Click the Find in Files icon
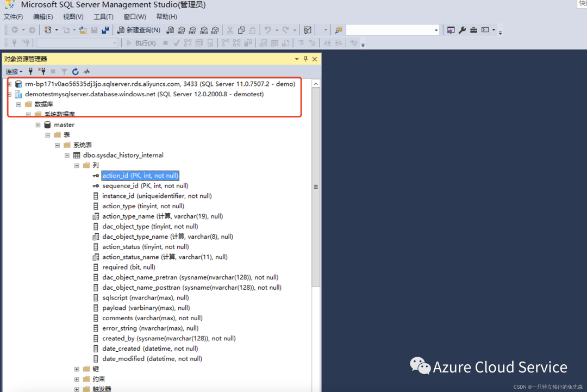 pyautogui.click(x=339, y=30)
